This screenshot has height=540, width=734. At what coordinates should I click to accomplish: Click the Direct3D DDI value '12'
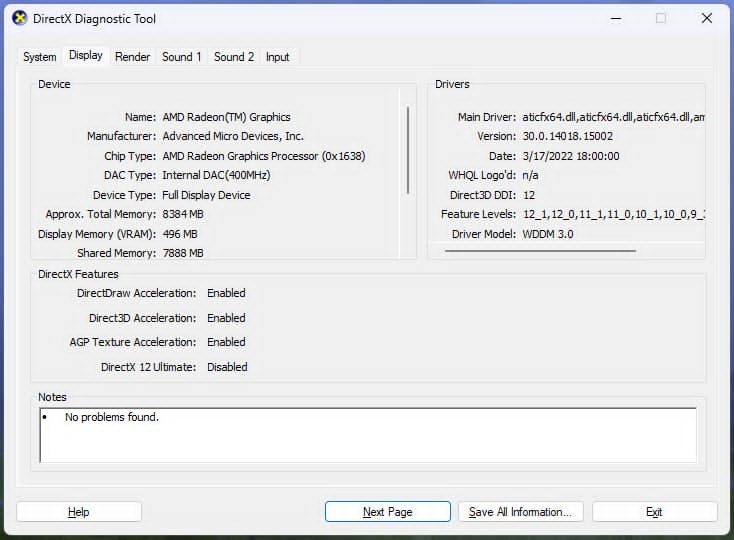click(x=529, y=195)
